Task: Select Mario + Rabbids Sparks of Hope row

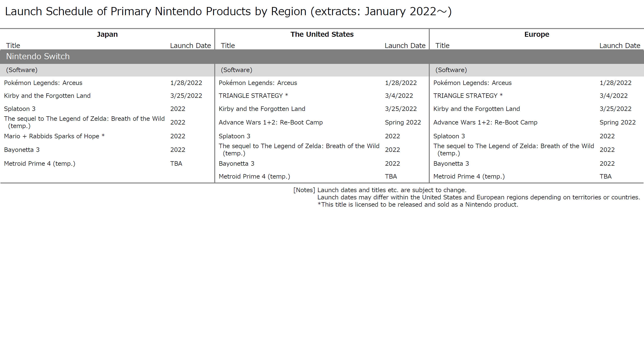Action: [54, 136]
